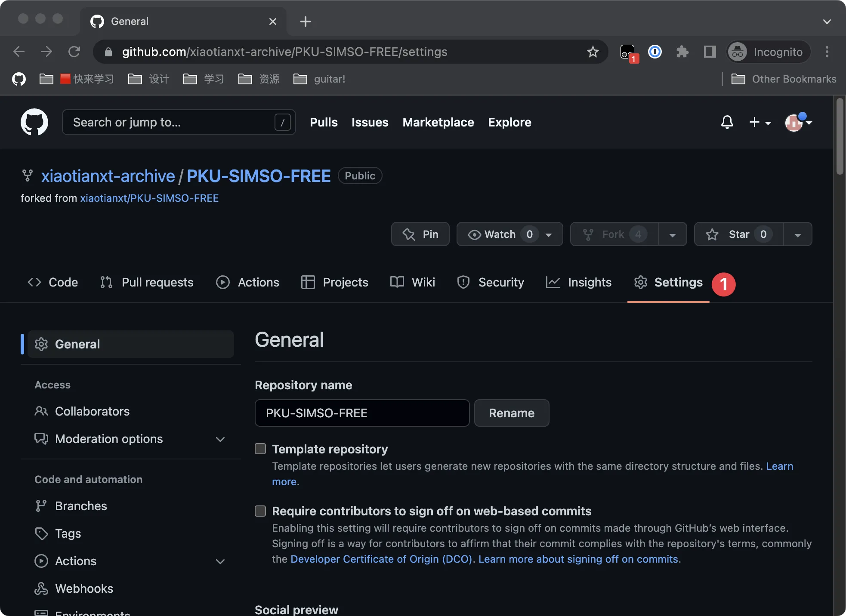This screenshot has height=616, width=846.
Task: Reload the page
Action: coord(74,52)
